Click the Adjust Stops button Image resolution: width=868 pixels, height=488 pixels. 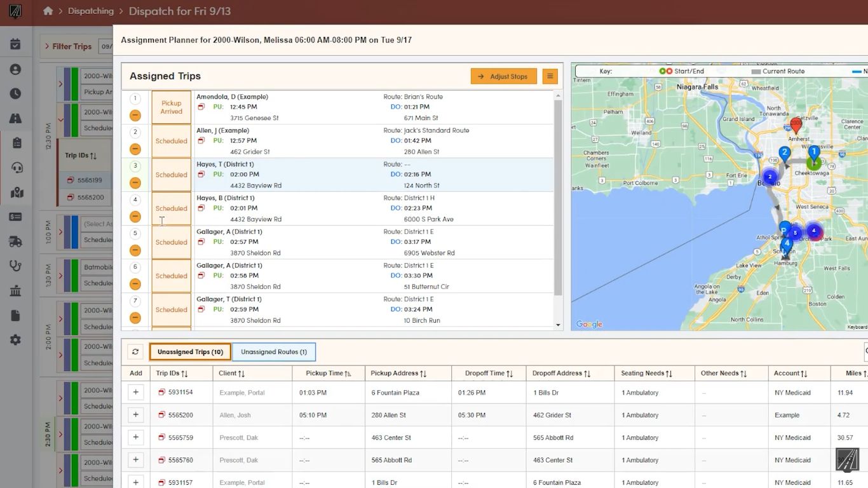(x=503, y=76)
